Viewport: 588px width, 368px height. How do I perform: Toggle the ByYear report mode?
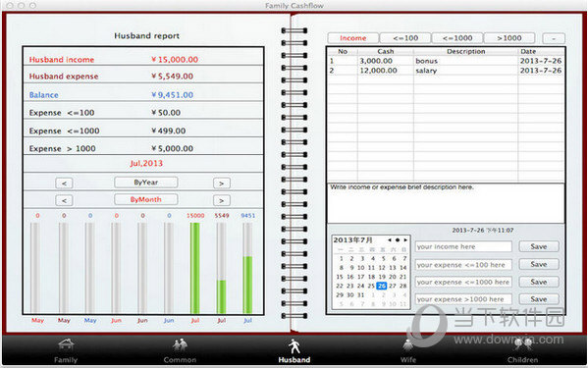click(x=146, y=183)
